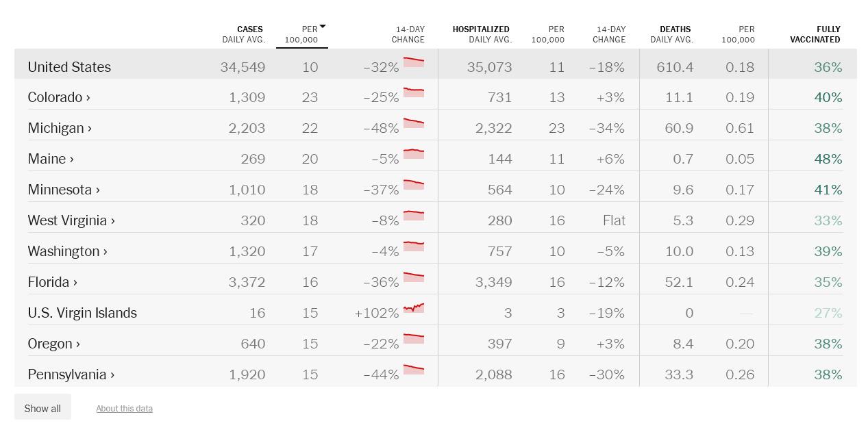Sort table by Fully Vaccinated column
The width and height of the screenshot is (868, 432).
coord(815,34)
